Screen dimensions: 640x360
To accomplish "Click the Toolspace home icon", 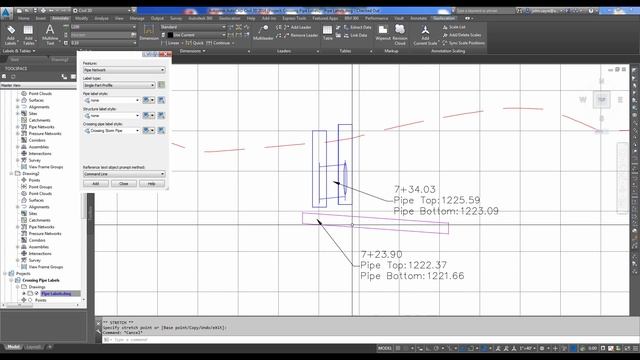I will (4, 76).
